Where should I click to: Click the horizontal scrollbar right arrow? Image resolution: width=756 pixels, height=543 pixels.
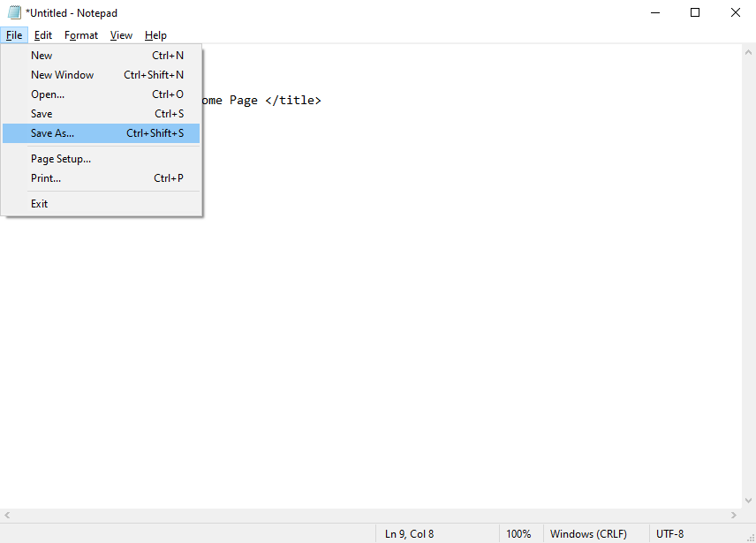733,515
